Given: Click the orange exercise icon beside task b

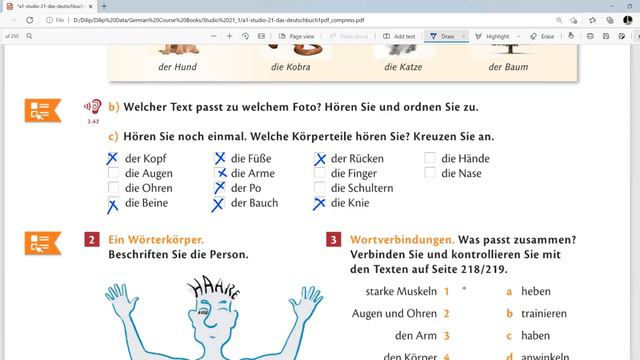Looking at the screenshot, I should tap(43, 110).
